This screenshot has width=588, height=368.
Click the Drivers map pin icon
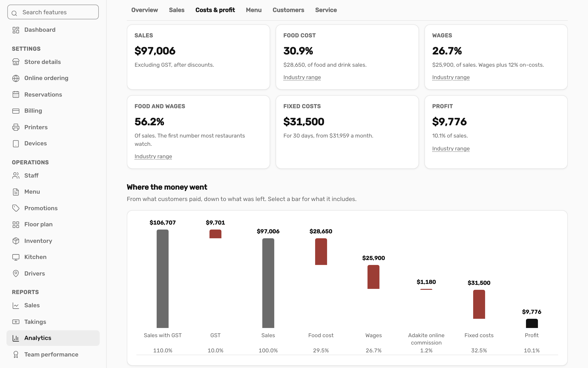point(16,273)
